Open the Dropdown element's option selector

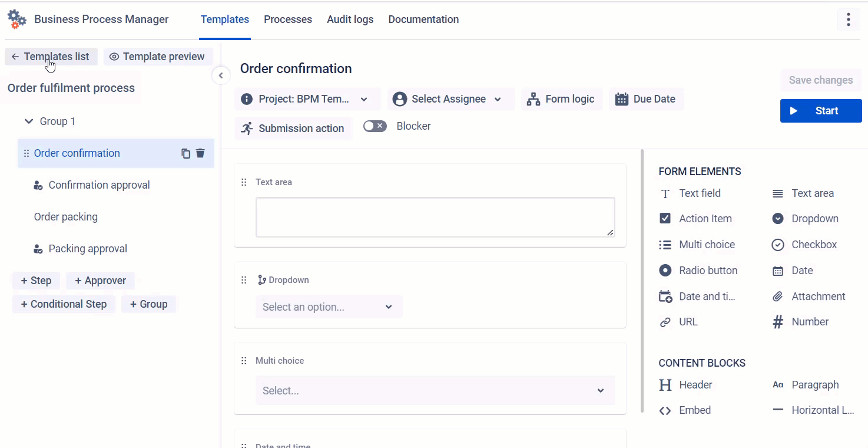[328, 307]
